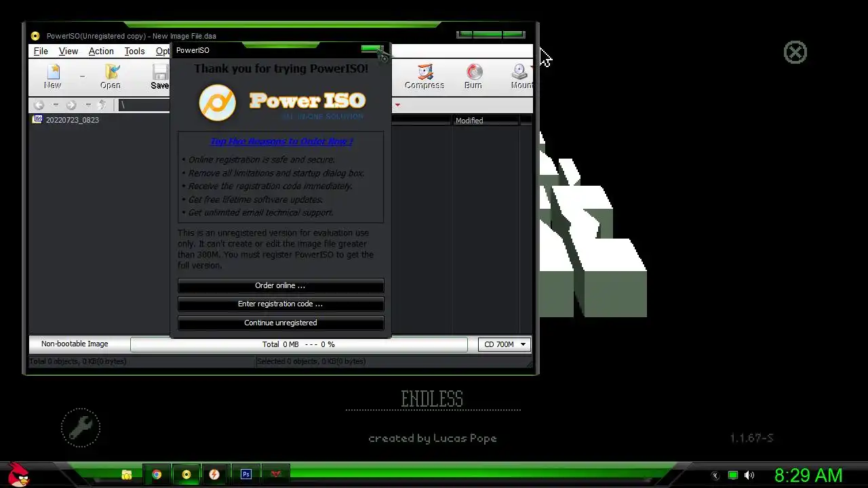Click the Forward navigation arrow icon
This screenshot has height=488, width=868.
pyautogui.click(x=71, y=105)
